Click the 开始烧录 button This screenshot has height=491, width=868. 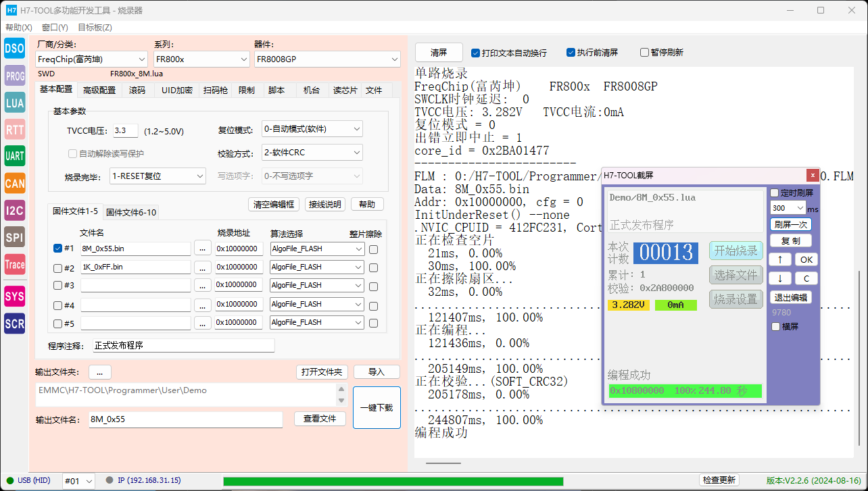click(x=736, y=250)
